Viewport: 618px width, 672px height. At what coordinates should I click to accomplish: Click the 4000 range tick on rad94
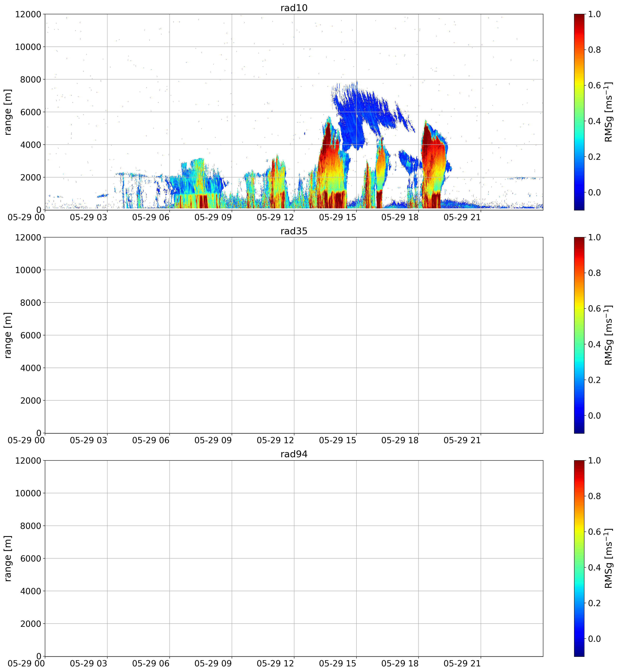point(31,591)
